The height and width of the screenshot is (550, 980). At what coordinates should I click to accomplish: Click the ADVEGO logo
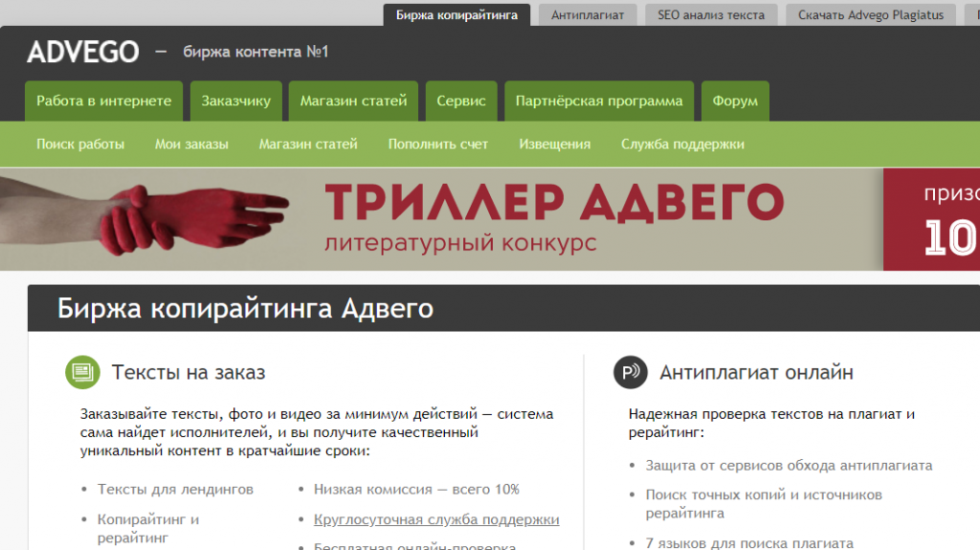83,52
